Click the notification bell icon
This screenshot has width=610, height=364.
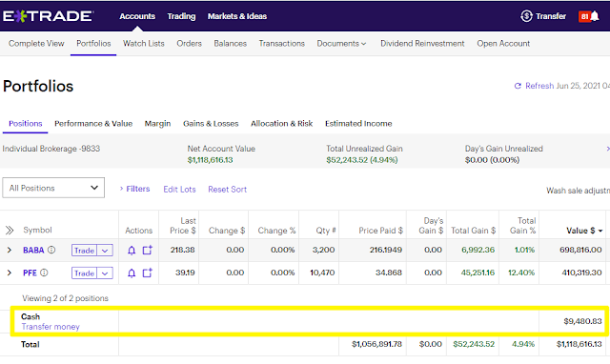[595, 16]
